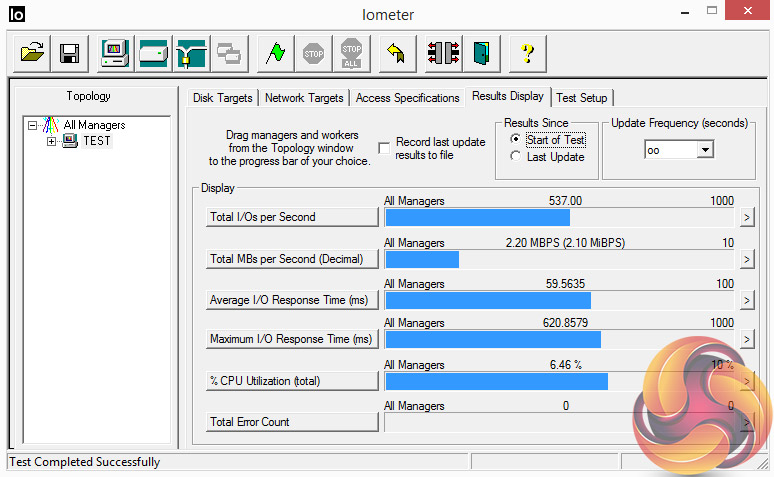Click the % CPU Utilization progress bar
The height and width of the screenshot is (477, 774).
point(559,382)
